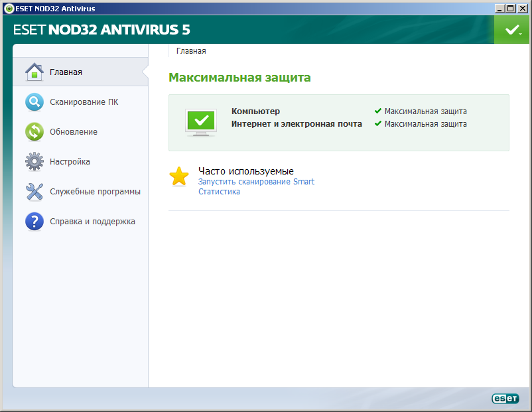The width and height of the screenshot is (532, 412).
Task: Open Справка и поддержка section
Action: 92,222
